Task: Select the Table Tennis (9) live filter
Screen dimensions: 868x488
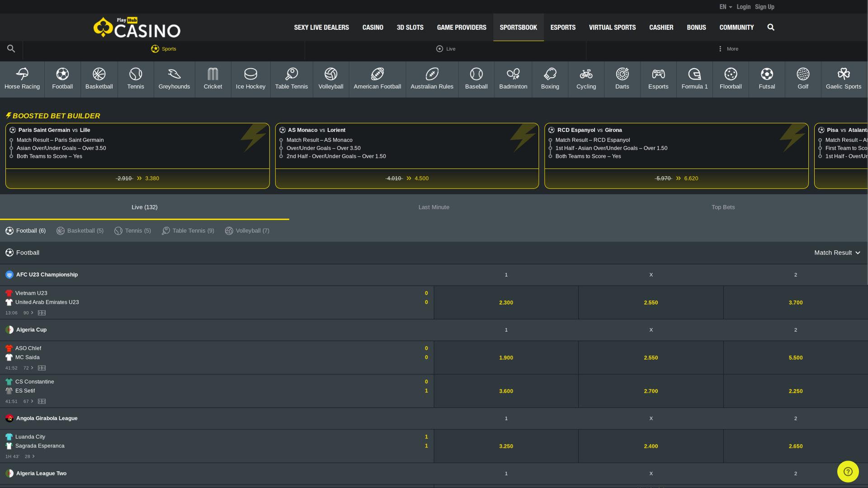Action: [188, 230]
